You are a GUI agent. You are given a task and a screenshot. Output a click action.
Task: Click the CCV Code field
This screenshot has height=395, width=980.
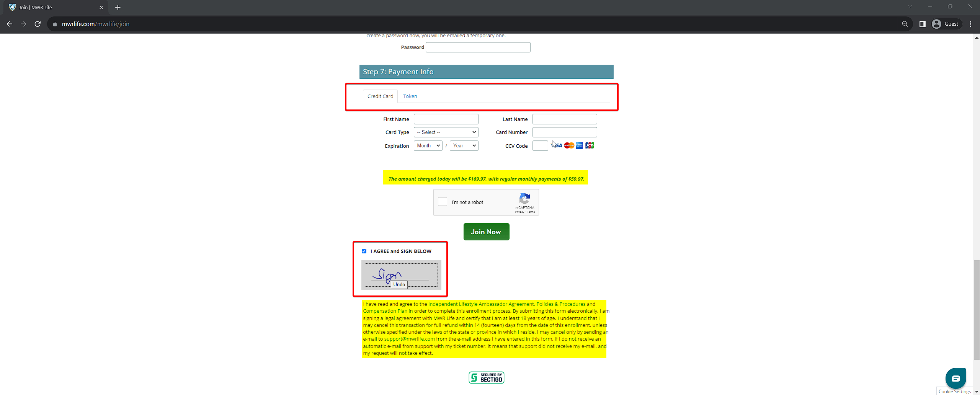(540, 145)
